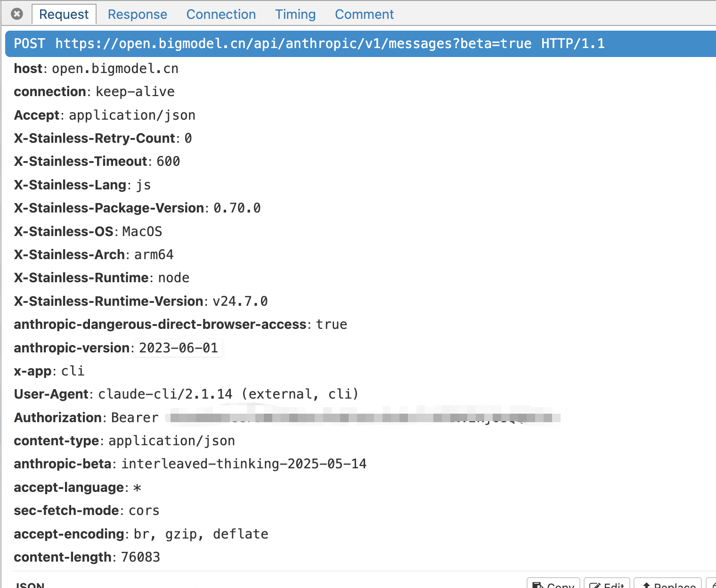Screen dimensions: 716x588
Task: Click the X-Stainless-Runtime-Version value v24.7.0
Action: tap(240, 302)
